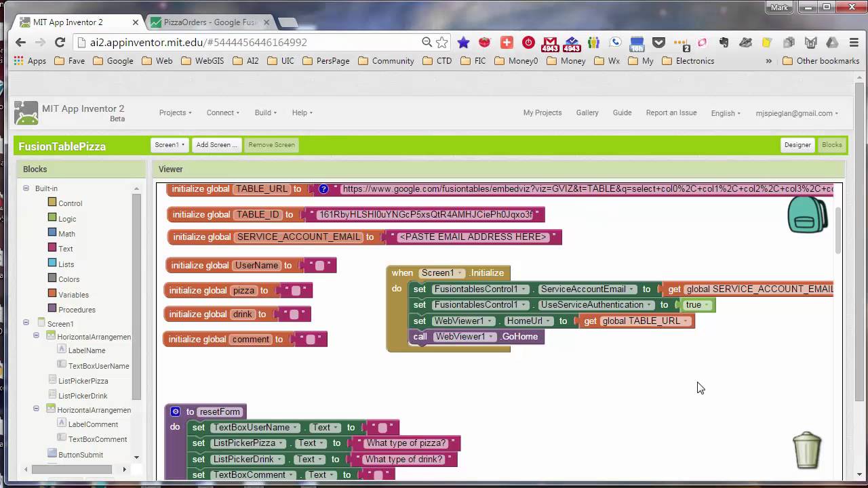This screenshot has width=868, height=488.
Task: Open the WebGIS bookmarks folder
Action: point(202,61)
